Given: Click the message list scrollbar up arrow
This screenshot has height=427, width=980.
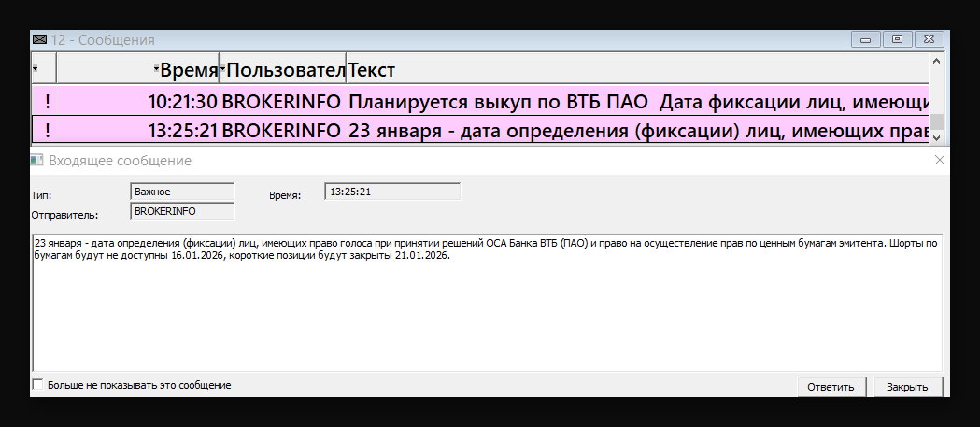Looking at the screenshot, I should [936, 62].
